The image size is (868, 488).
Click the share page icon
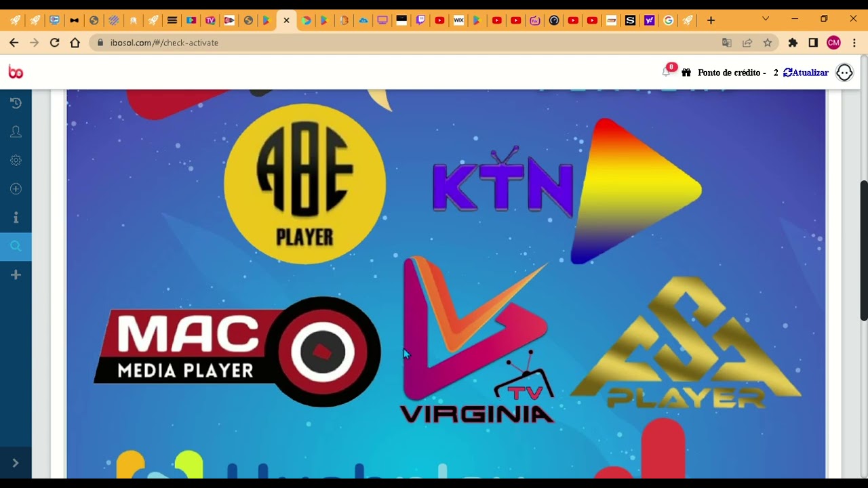[x=747, y=43]
